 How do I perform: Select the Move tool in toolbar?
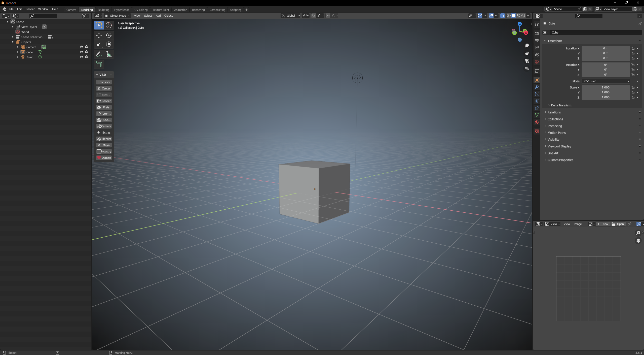point(99,35)
